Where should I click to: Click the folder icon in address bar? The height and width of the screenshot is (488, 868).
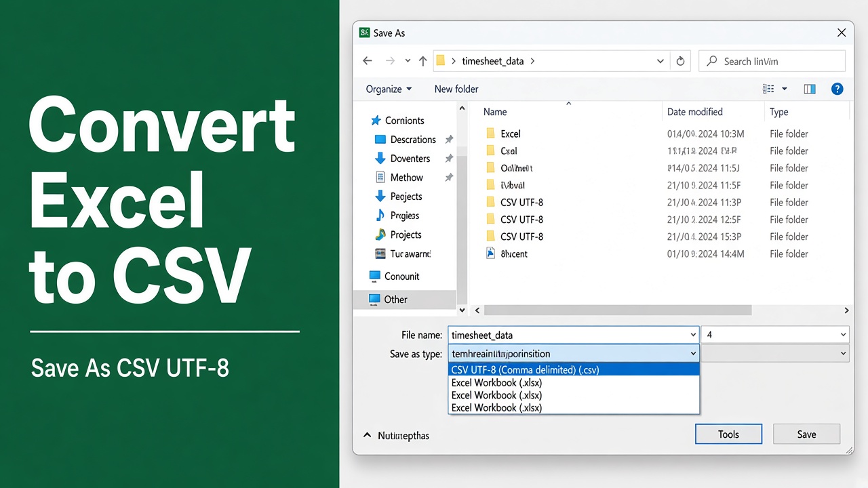pos(441,60)
